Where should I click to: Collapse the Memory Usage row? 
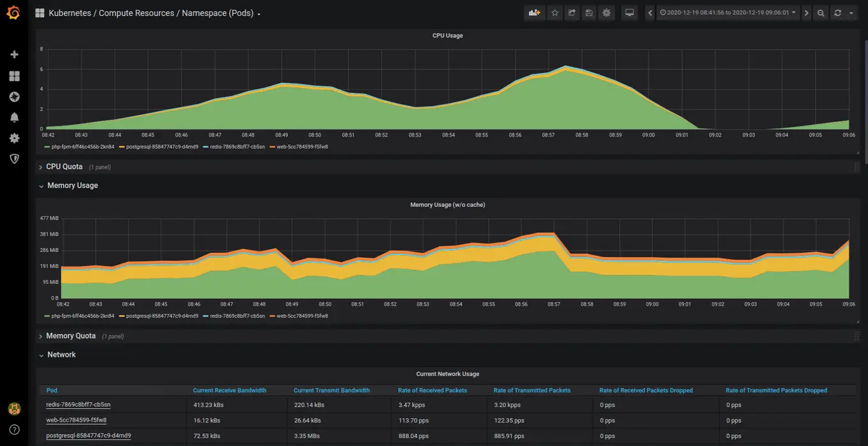click(72, 186)
